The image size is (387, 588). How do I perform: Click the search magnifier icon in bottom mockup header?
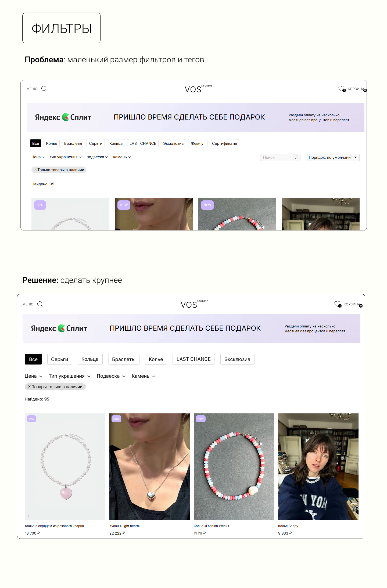point(40,304)
